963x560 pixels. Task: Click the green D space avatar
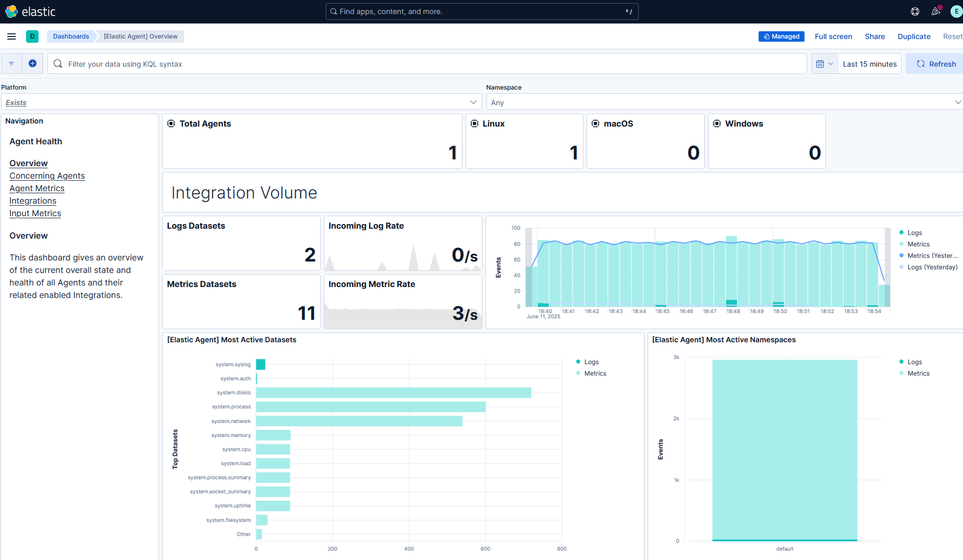(x=32, y=36)
